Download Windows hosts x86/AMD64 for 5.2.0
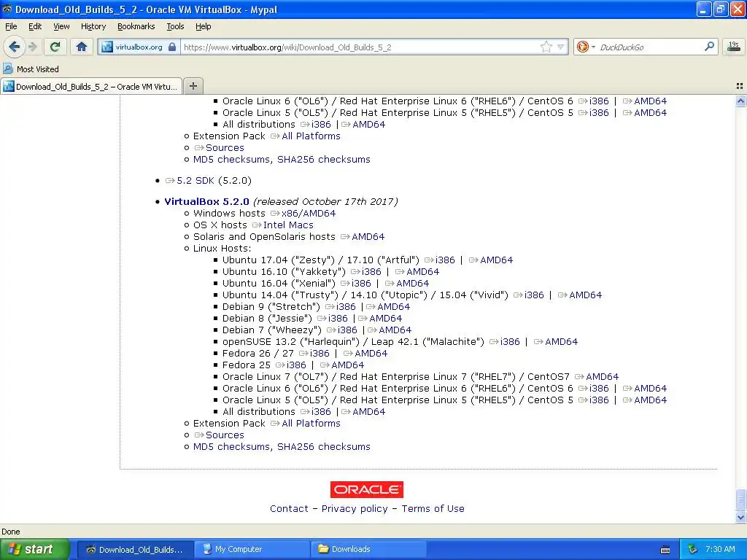747x560 pixels. point(309,214)
